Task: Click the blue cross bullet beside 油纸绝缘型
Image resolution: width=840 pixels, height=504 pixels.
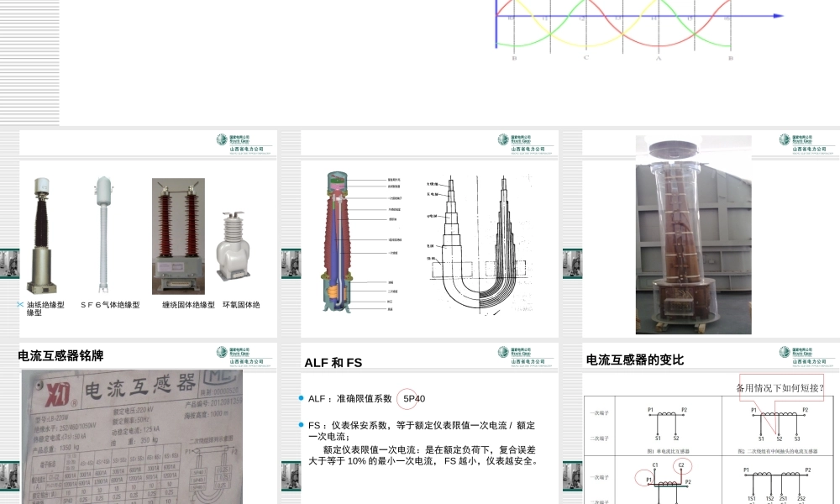Action: click(20, 304)
